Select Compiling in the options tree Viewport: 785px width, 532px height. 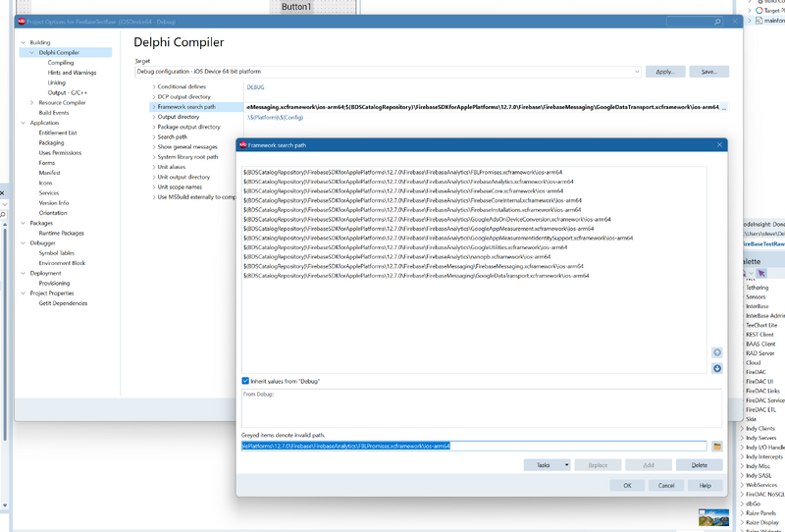point(61,63)
